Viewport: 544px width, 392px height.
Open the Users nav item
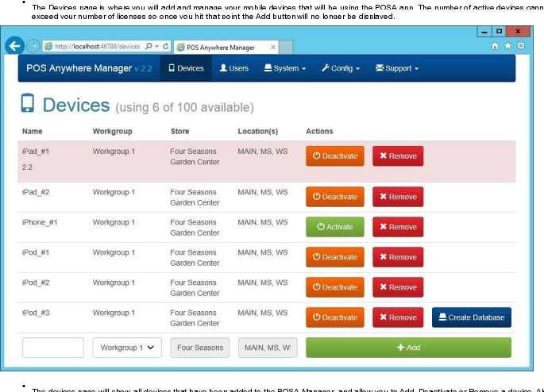[233, 68]
